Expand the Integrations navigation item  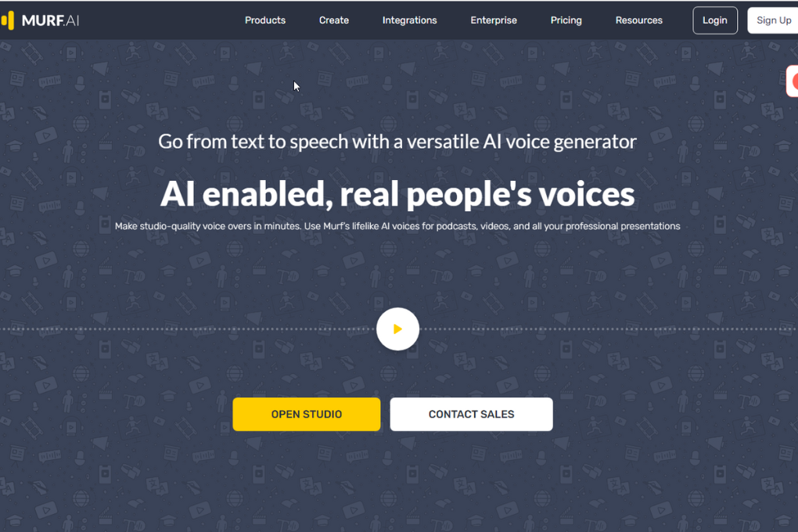pyautogui.click(x=409, y=20)
